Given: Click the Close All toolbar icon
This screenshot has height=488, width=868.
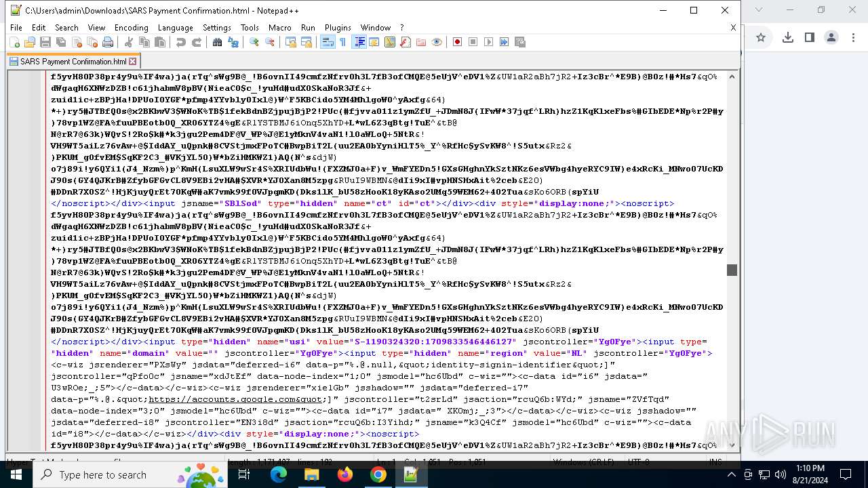Looking at the screenshot, I should point(92,42).
